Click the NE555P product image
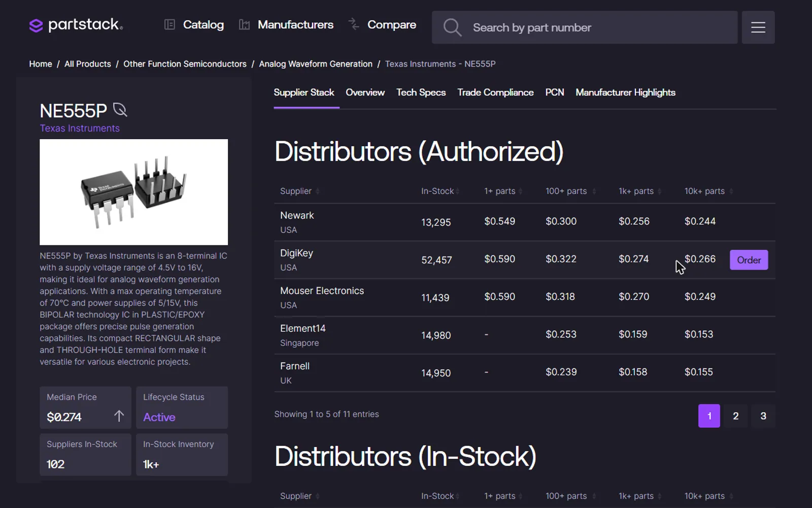812x508 pixels. (x=134, y=192)
